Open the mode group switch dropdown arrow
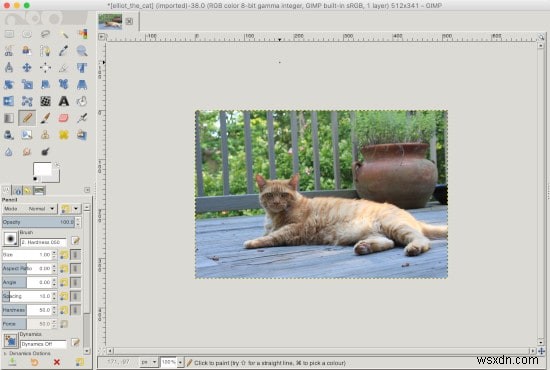Viewport: 550px width, 370px height. click(x=76, y=209)
